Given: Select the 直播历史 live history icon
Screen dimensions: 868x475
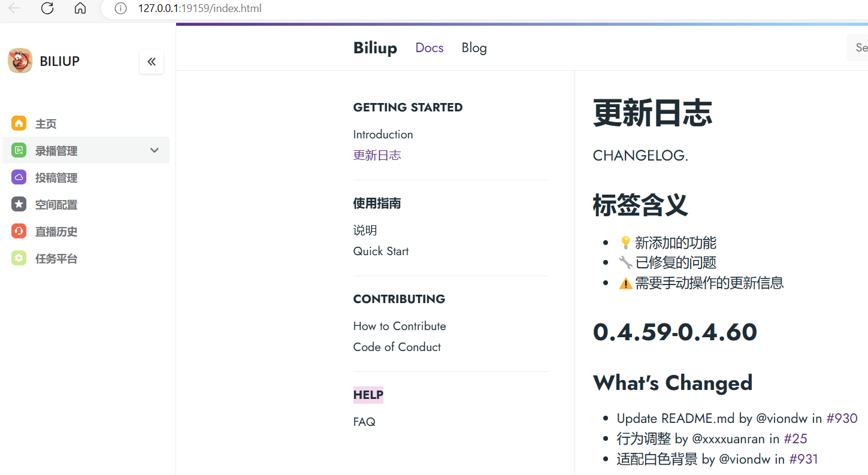Looking at the screenshot, I should pos(19,231).
